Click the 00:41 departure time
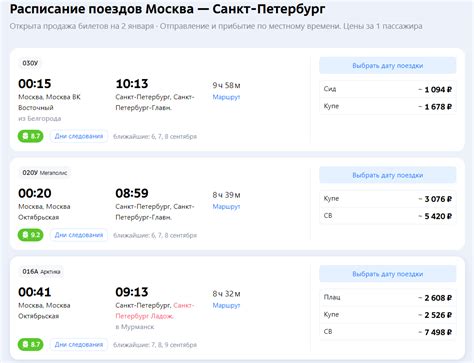Viewport: 474px width, 363px height. (35, 292)
